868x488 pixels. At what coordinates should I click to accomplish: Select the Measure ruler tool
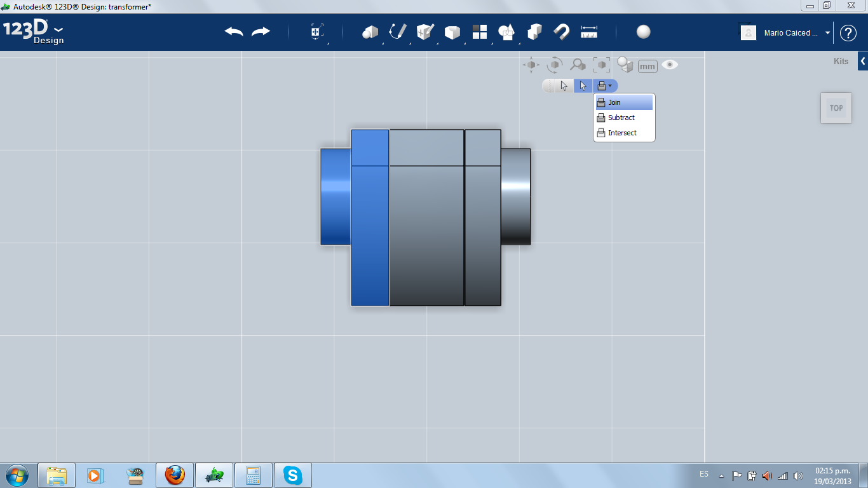[x=589, y=32]
